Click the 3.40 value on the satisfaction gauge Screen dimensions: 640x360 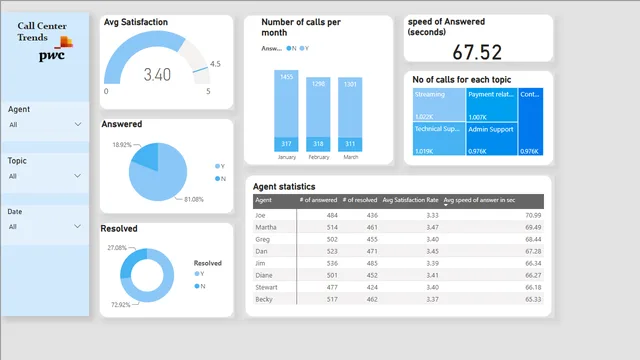tap(157, 75)
